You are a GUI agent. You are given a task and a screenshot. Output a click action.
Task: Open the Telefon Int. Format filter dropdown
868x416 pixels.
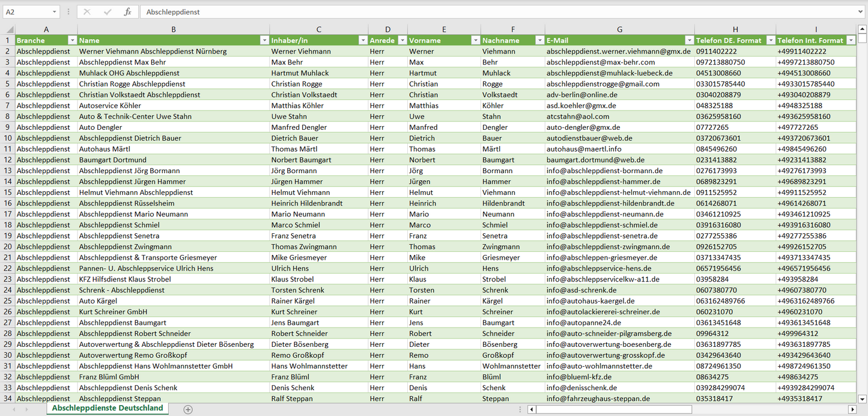851,40
